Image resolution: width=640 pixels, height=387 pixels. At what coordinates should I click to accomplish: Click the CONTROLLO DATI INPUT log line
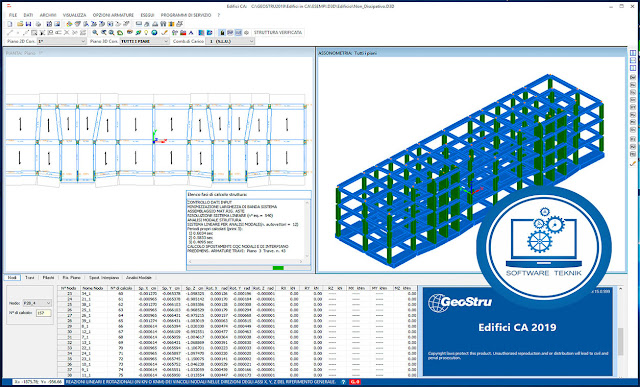[209, 202]
